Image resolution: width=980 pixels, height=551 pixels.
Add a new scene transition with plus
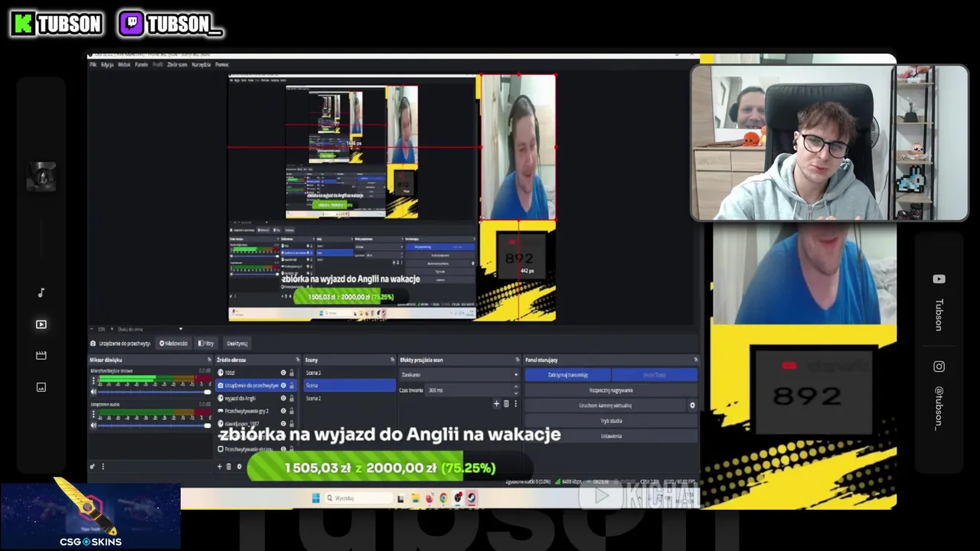pos(496,403)
